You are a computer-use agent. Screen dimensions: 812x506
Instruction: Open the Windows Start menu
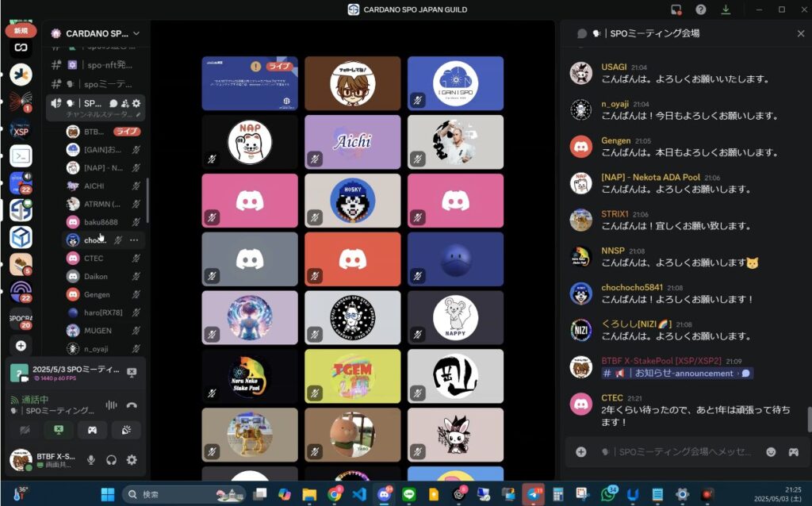[x=108, y=495]
